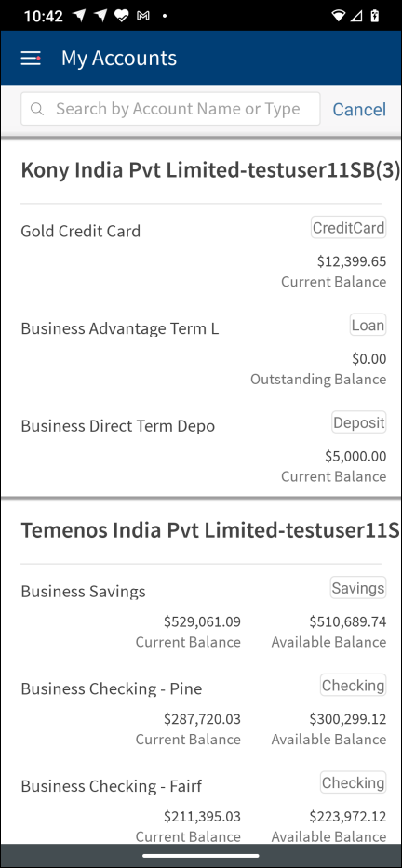Tap the Gmail notification icon
Viewport: 402px width, 868px height.
pos(143,16)
